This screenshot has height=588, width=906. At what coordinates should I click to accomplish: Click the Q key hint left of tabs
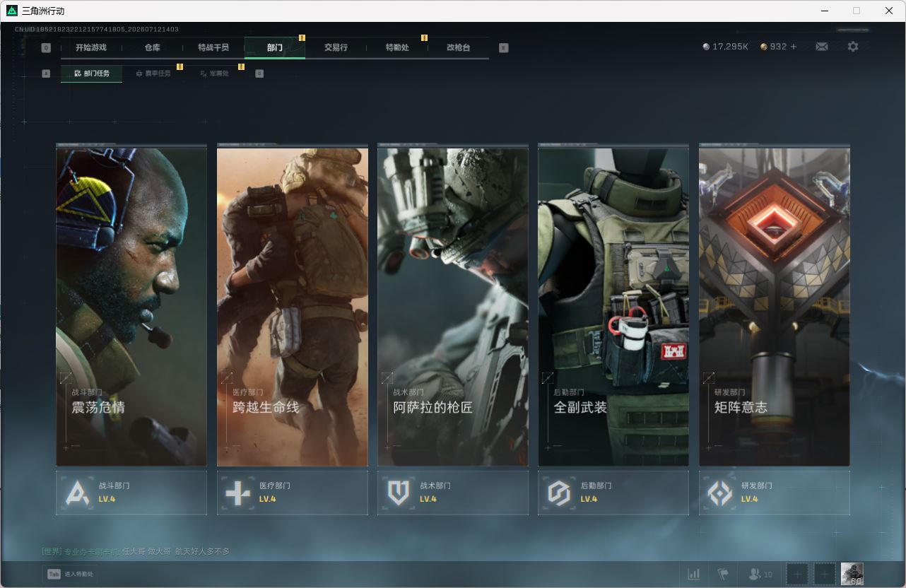[46, 48]
